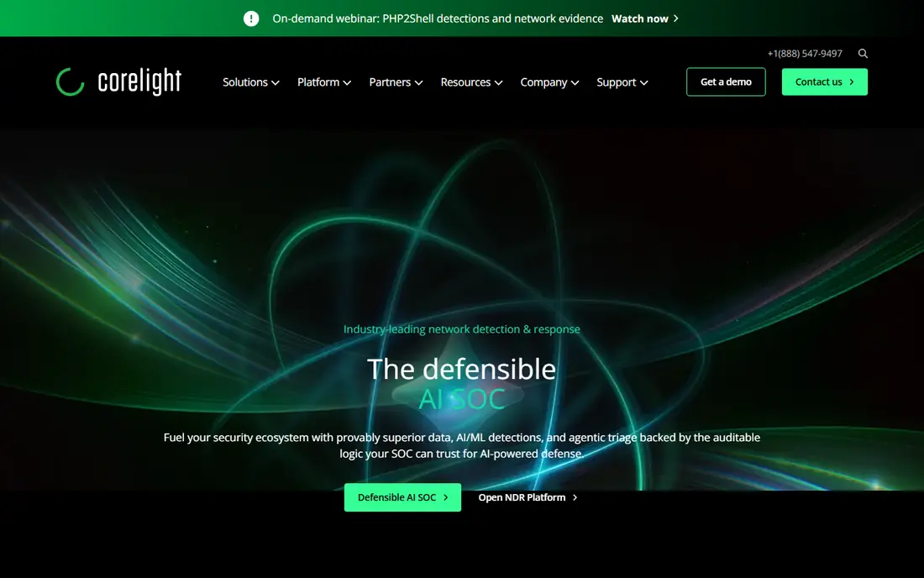This screenshot has width=924, height=578.
Task: Click the Get a demo button
Action: [726, 81]
